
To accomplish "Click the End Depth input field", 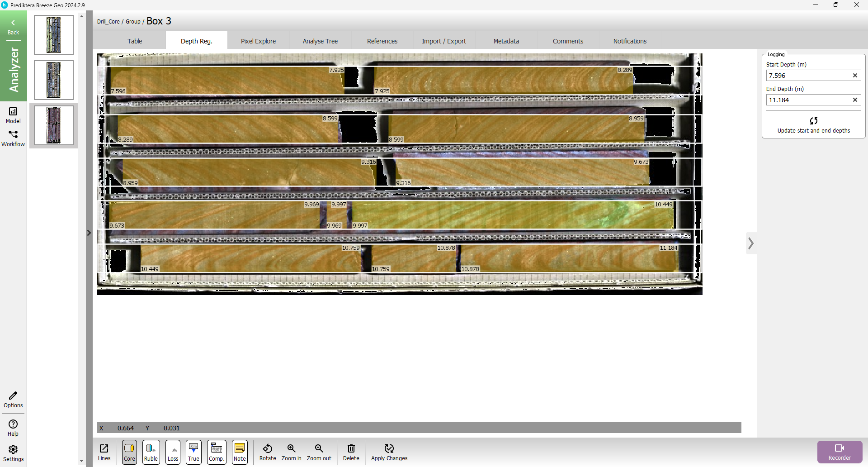I will (807, 100).
